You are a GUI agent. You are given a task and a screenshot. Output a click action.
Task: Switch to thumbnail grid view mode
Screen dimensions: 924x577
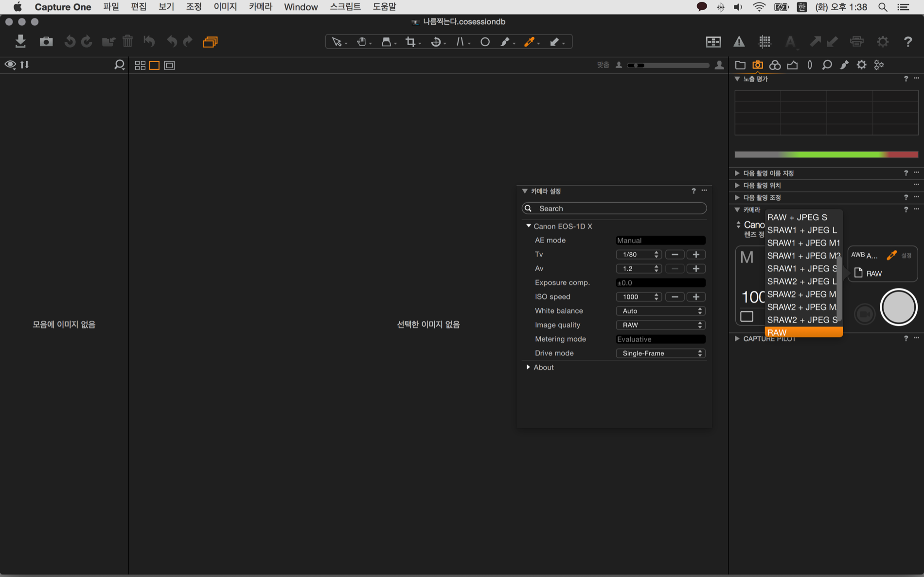pos(140,65)
